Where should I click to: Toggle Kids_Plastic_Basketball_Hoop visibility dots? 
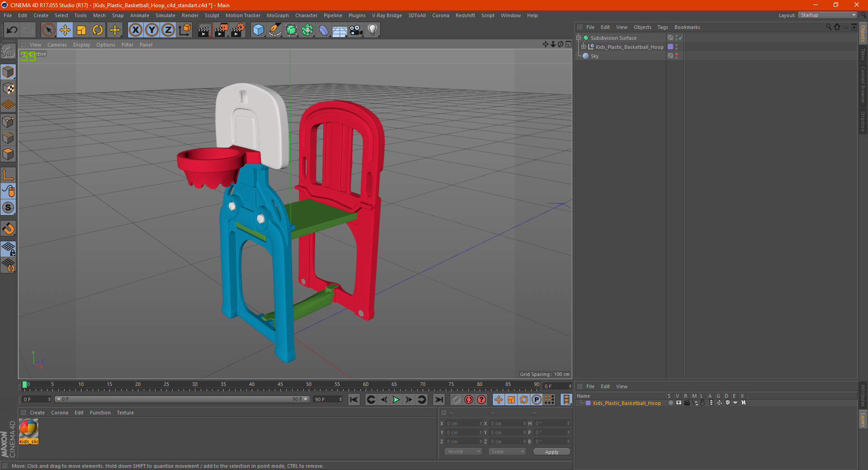677,47
